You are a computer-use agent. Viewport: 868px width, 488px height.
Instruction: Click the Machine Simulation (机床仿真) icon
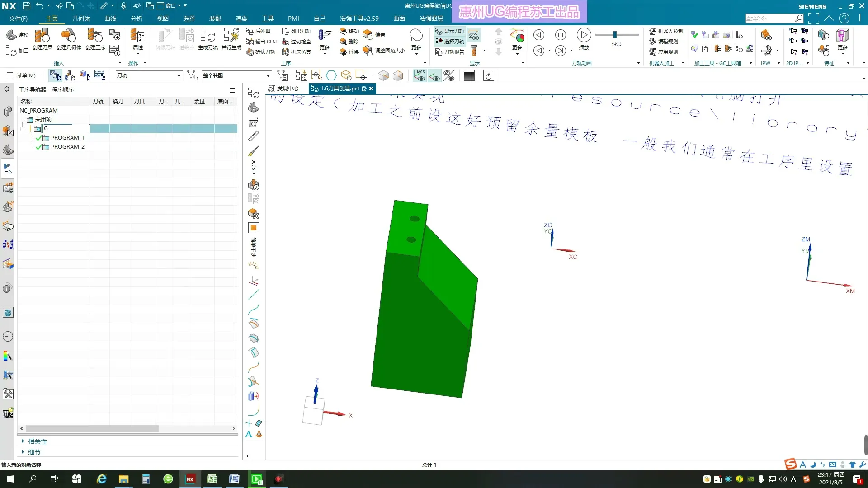tap(297, 52)
